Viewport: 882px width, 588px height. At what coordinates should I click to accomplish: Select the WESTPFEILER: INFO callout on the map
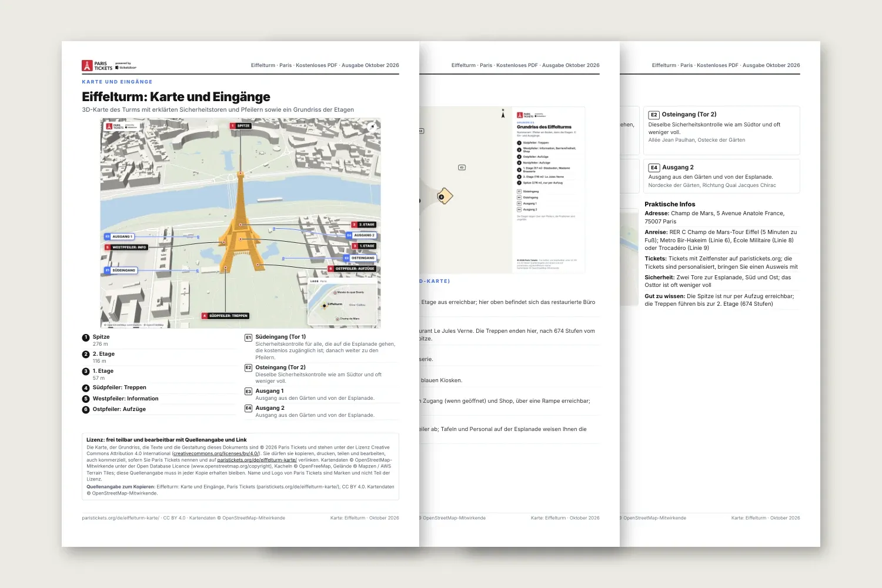[126, 248]
